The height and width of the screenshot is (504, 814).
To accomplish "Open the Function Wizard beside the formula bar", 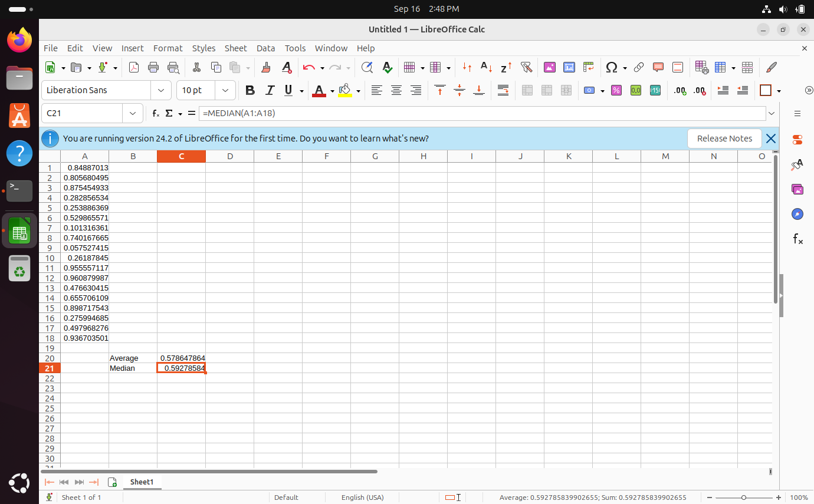I will pos(156,113).
